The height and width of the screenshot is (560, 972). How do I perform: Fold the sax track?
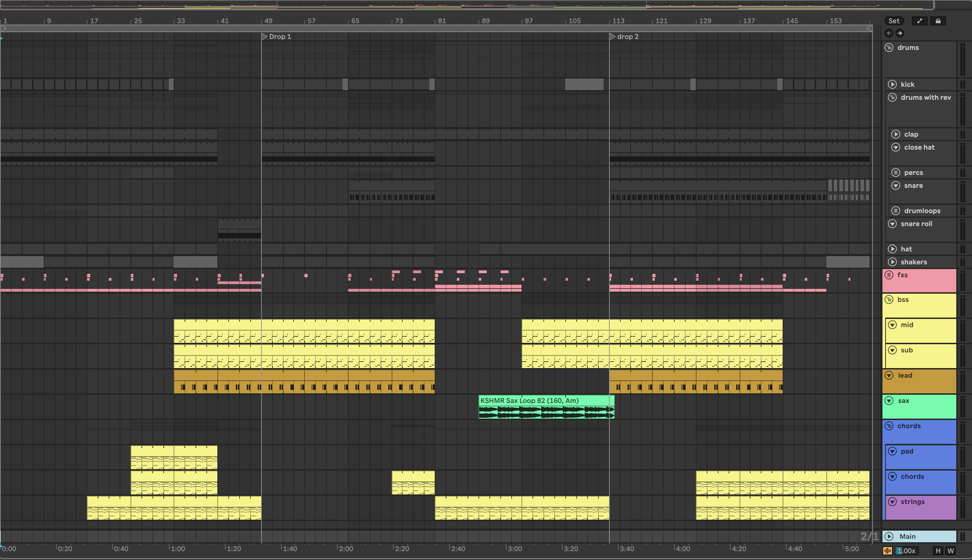(889, 401)
